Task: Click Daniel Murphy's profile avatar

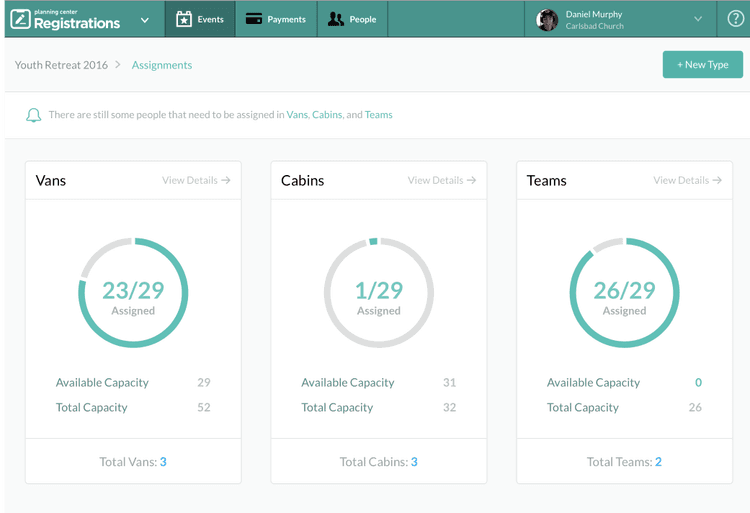Action: (547, 20)
